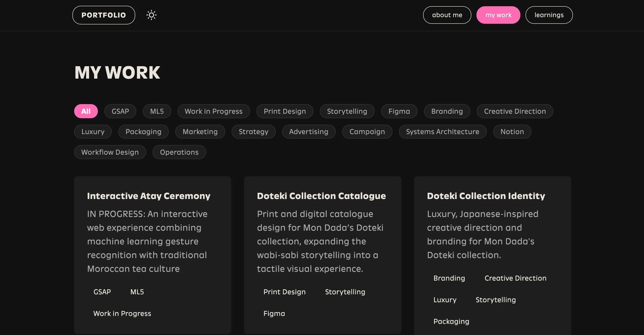Select the Workflow Design filter
Viewport: 644px width, 335px height.
[110, 152]
